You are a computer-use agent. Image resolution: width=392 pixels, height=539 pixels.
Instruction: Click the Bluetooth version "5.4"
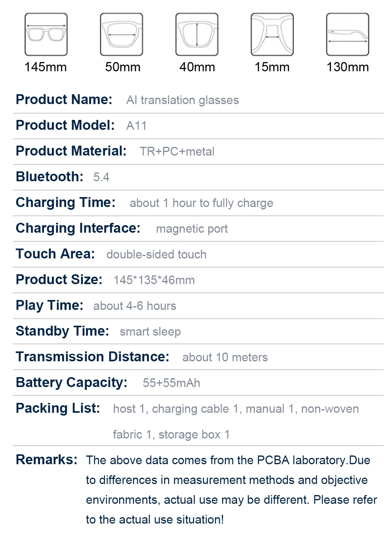click(x=101, y=177)
